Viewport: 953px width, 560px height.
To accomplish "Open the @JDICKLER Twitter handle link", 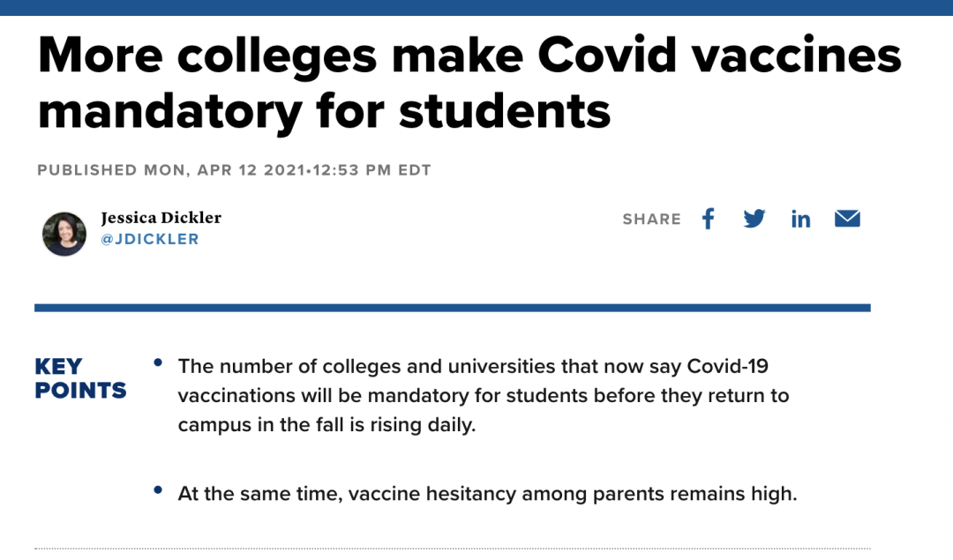I will point(150,239).
